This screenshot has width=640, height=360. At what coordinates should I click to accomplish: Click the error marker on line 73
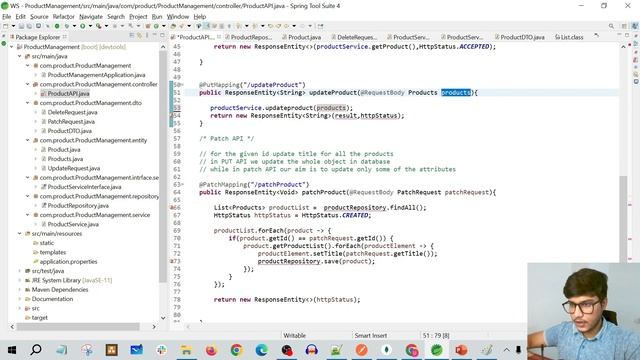click(171, 261)
